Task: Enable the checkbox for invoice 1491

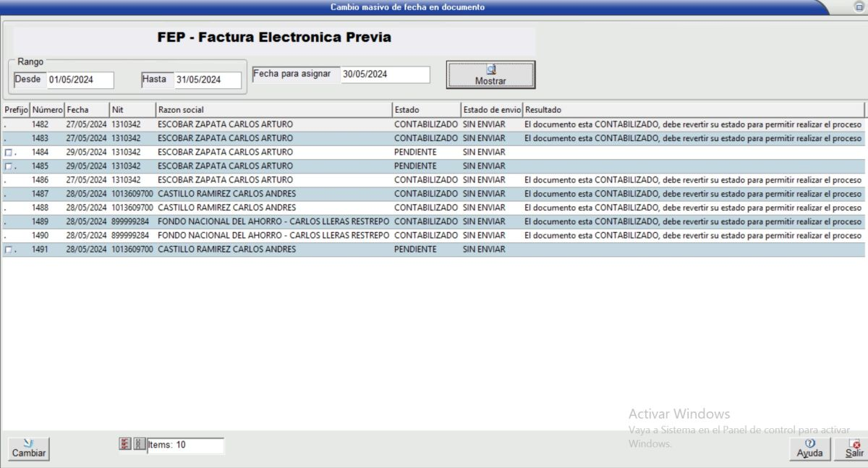Action: 8,250
